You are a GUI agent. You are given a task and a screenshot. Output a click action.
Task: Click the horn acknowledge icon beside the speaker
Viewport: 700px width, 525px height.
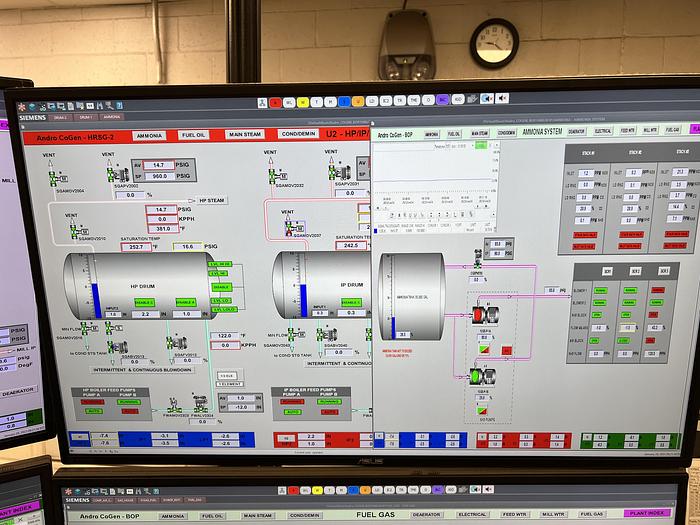pyautogui.click(x=487, y=98)
